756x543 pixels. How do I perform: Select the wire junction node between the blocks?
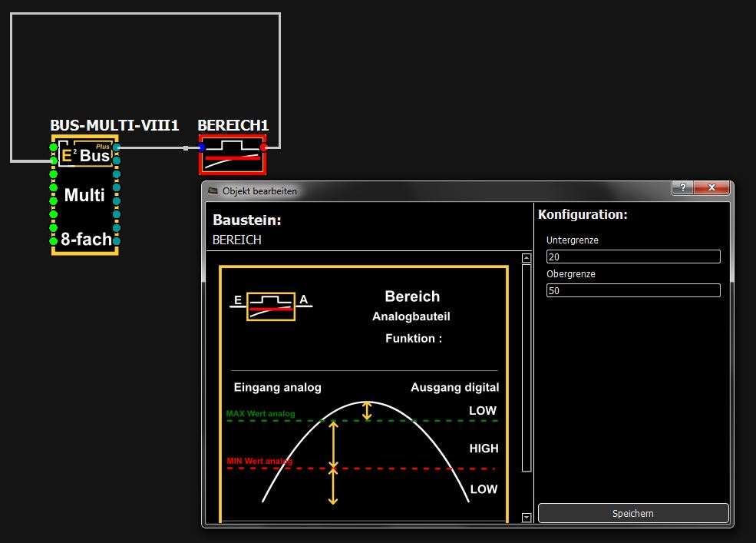pos(185,147)
